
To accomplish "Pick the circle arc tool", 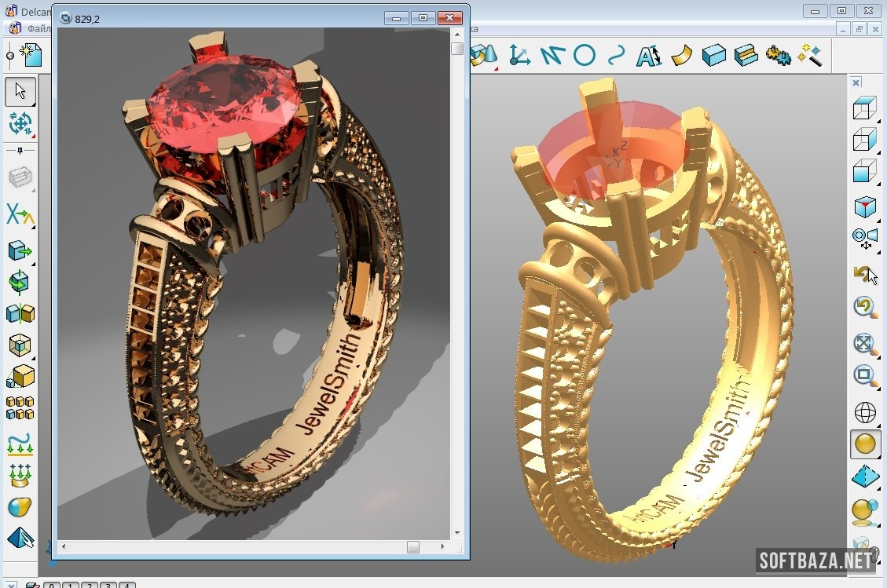I will 584,55.
